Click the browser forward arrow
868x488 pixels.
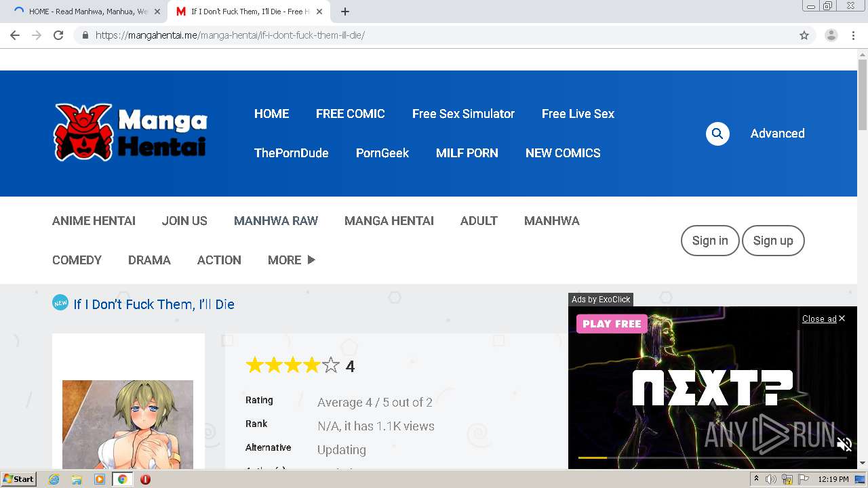[37, 35]
